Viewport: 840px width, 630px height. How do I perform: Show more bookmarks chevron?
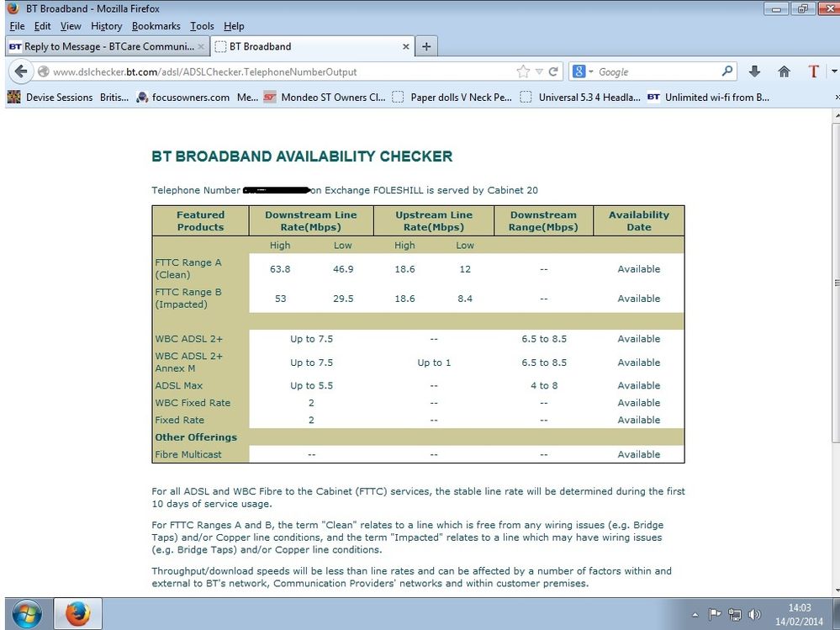click(x=837, y=97)
